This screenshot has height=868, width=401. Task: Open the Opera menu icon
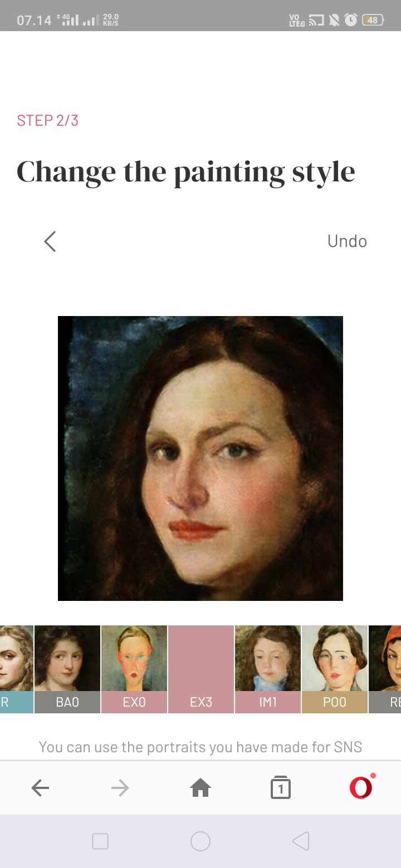tap(361, 787)
